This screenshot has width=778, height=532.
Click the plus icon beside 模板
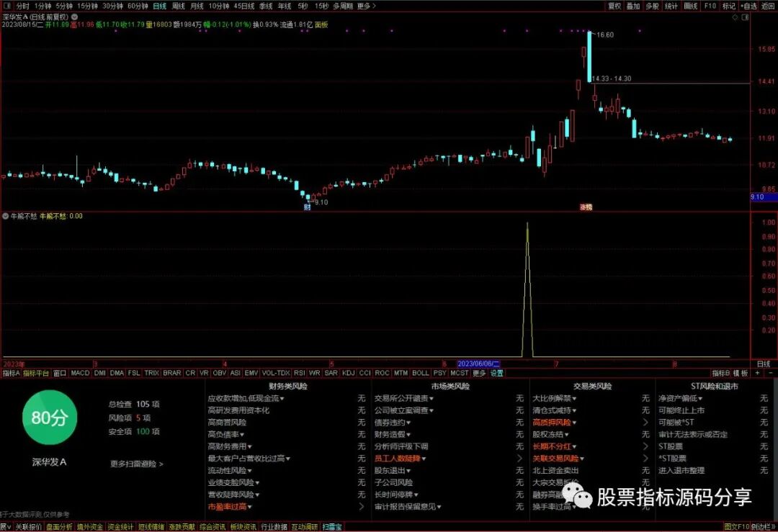[x=757, y=373]
